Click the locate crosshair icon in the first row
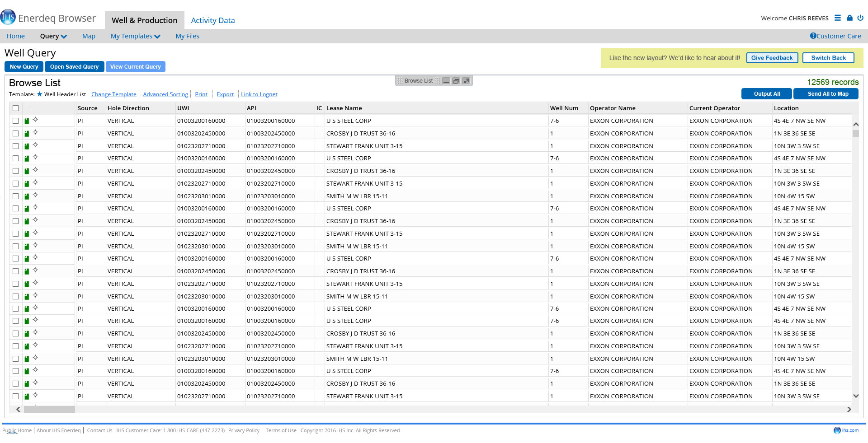The image size is (868, 443). coord(35,120)
